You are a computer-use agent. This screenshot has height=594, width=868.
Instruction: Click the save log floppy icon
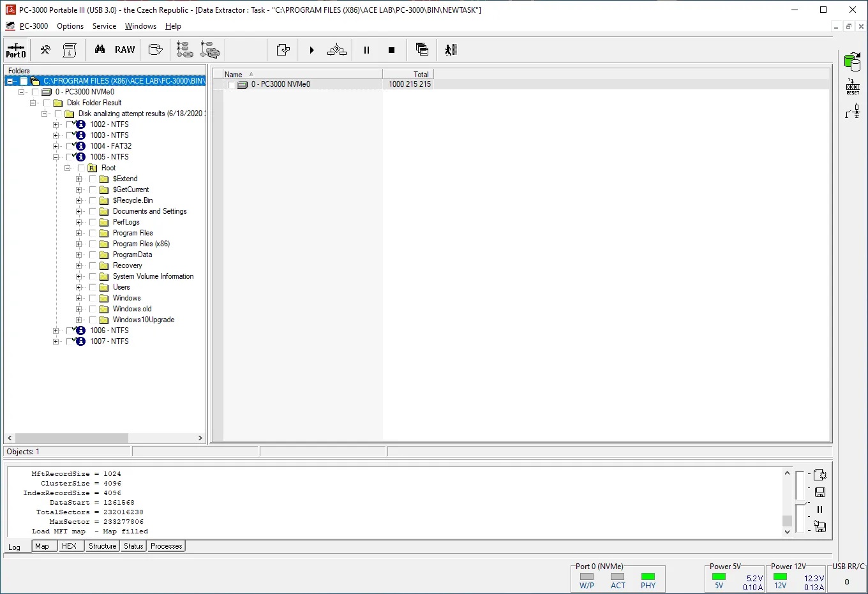tap(820, 492)
